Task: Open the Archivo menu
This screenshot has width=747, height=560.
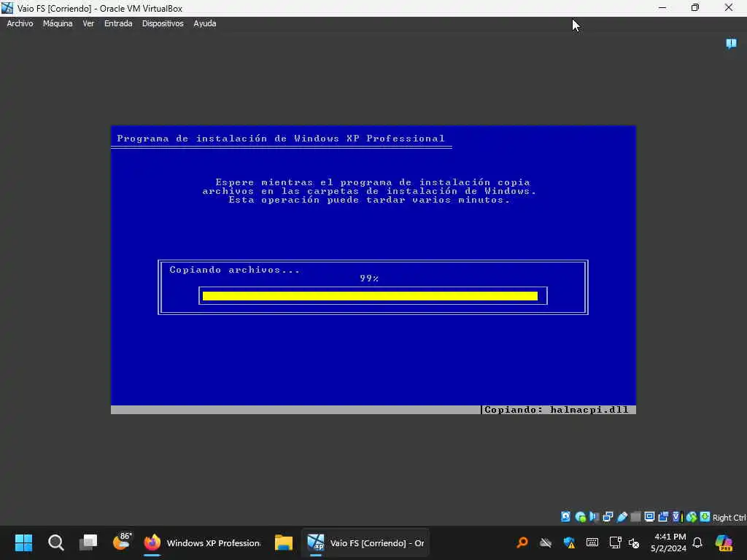Action: 20,23
